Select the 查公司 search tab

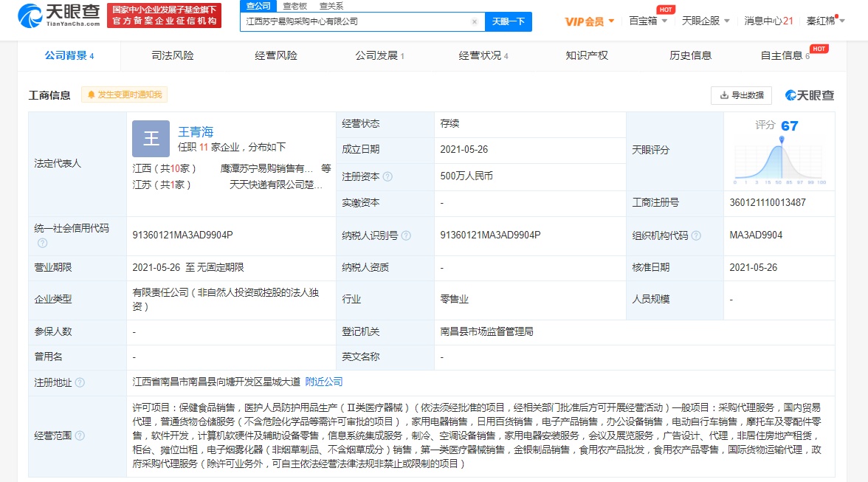coord(258,5)
